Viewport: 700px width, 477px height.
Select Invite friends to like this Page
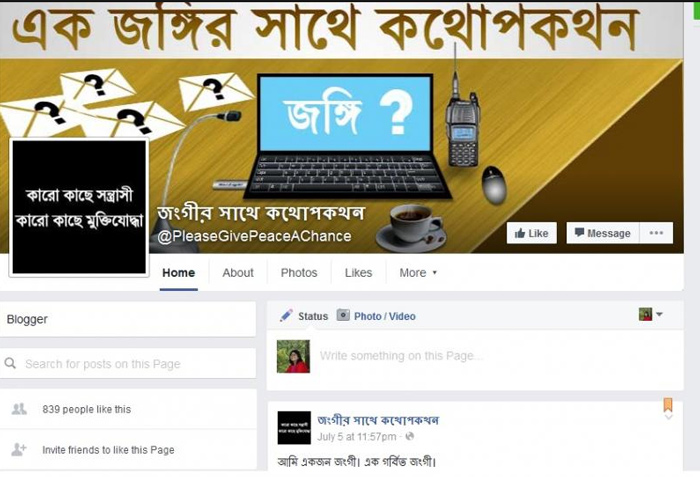108,450
